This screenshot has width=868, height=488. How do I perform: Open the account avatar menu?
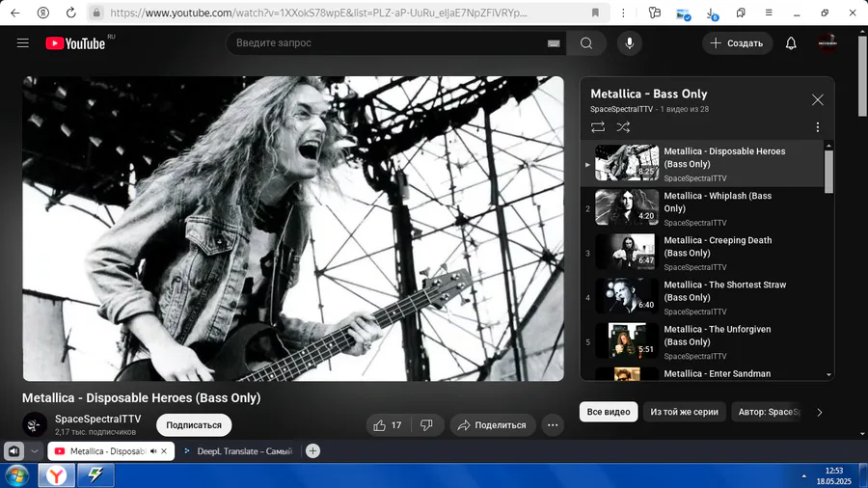827,43
